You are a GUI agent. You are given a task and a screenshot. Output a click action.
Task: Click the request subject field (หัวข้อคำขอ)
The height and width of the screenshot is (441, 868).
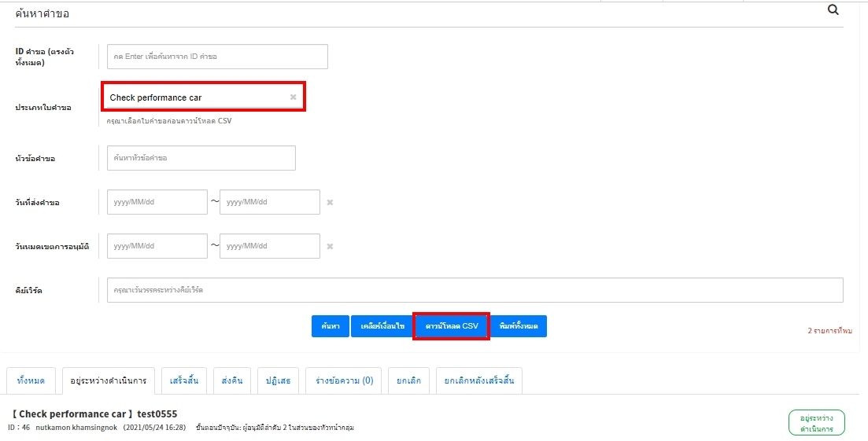[x=201, y=158]
